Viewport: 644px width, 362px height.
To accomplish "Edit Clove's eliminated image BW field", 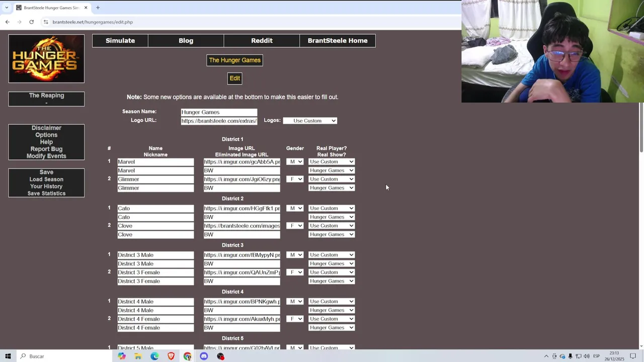I will point(242,235).
